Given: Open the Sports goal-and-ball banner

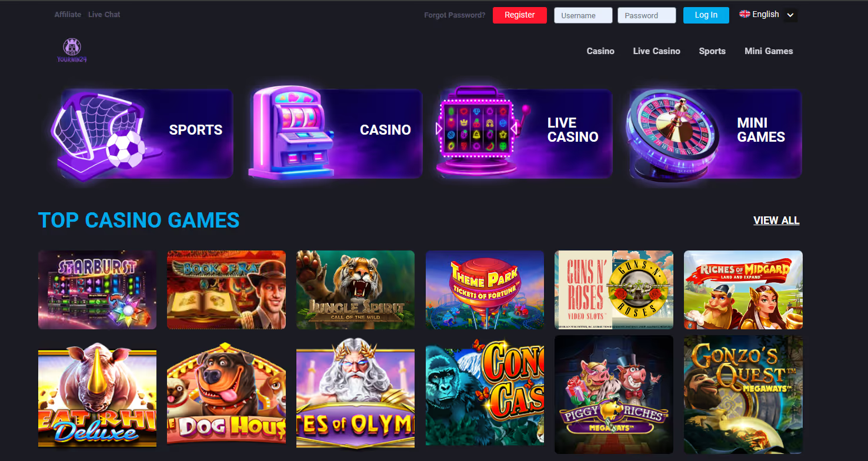Looking at the screenshot, I should [142, 133].
